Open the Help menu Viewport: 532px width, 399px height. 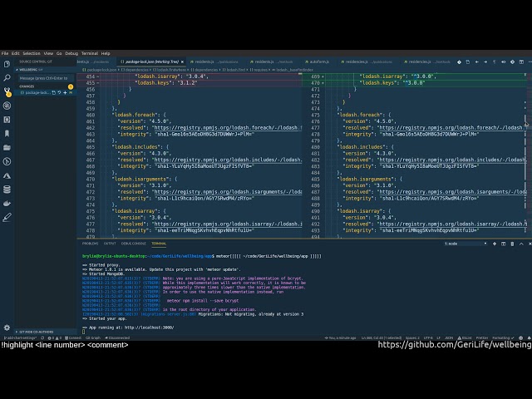click(106, 53)
